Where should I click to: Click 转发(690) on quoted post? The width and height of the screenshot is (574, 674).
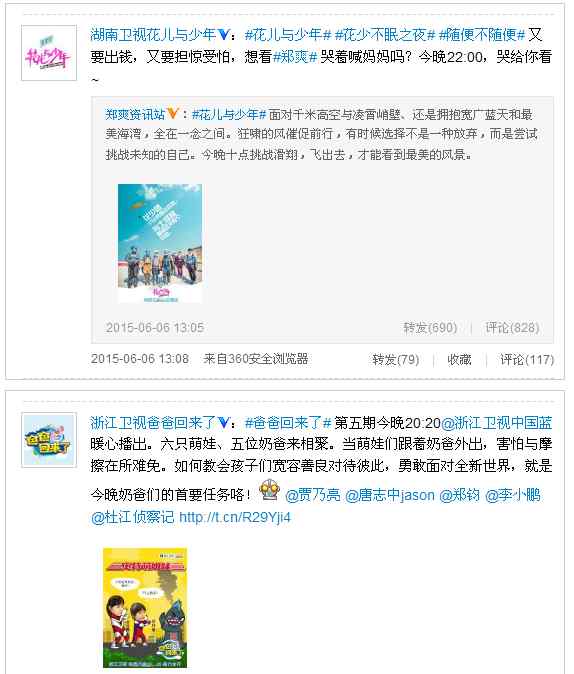[x=430, y=328]
